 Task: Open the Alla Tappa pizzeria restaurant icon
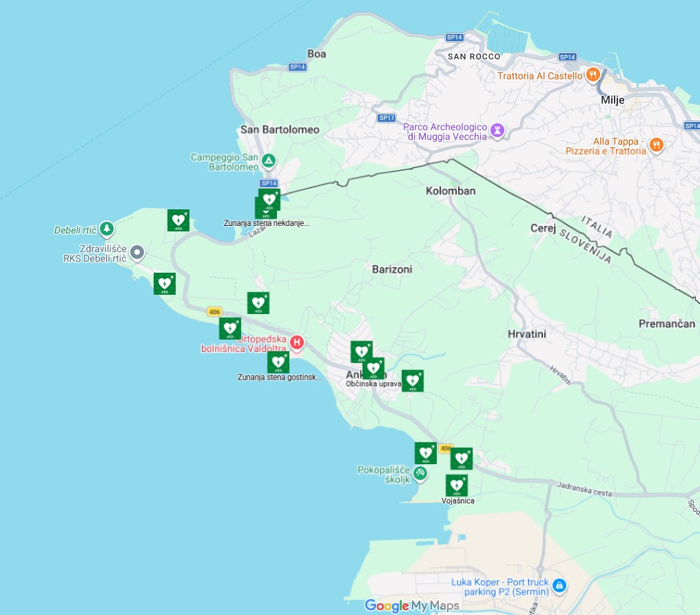[656, 145]
